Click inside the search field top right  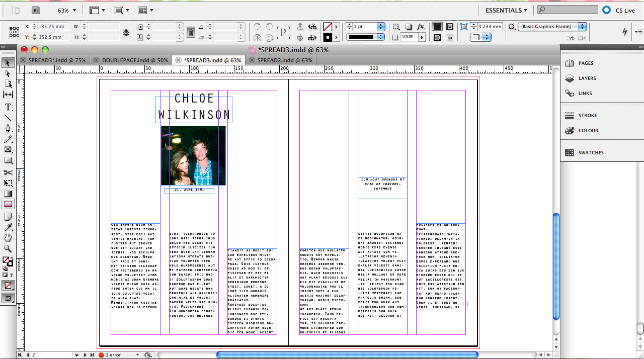tap(568, 9)
